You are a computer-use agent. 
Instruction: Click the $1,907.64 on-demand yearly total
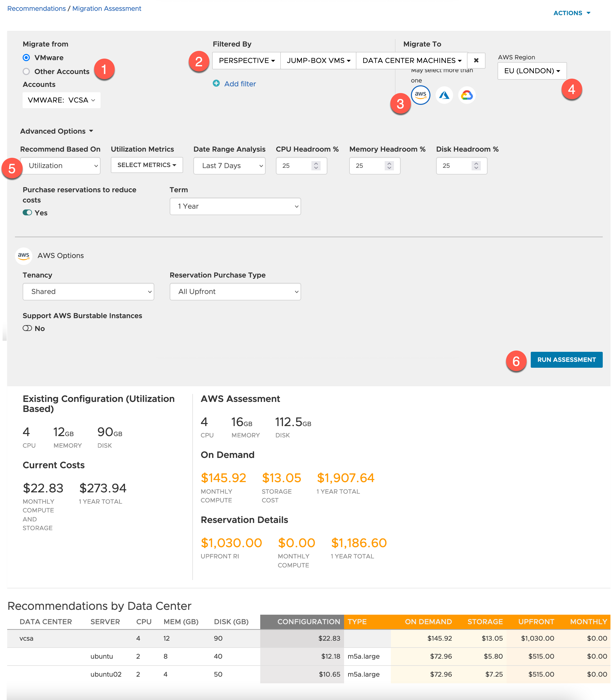click(x=345, y=478)
